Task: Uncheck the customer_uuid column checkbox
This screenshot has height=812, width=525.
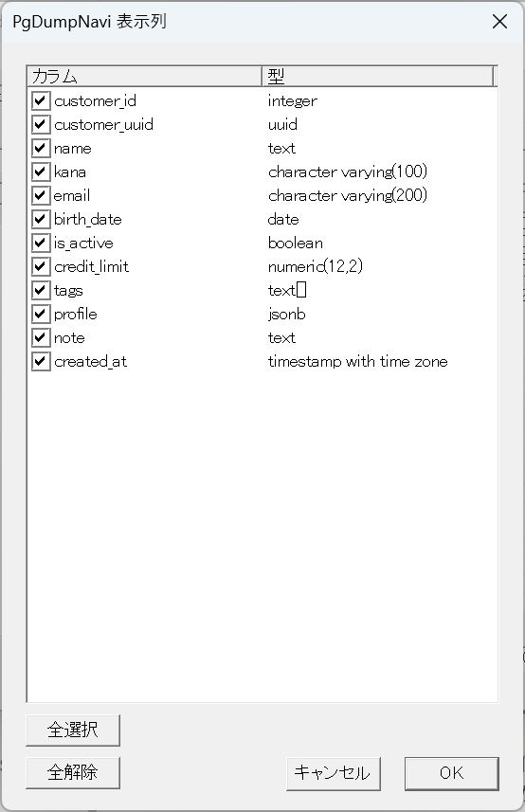Action: tap(41, 124)
